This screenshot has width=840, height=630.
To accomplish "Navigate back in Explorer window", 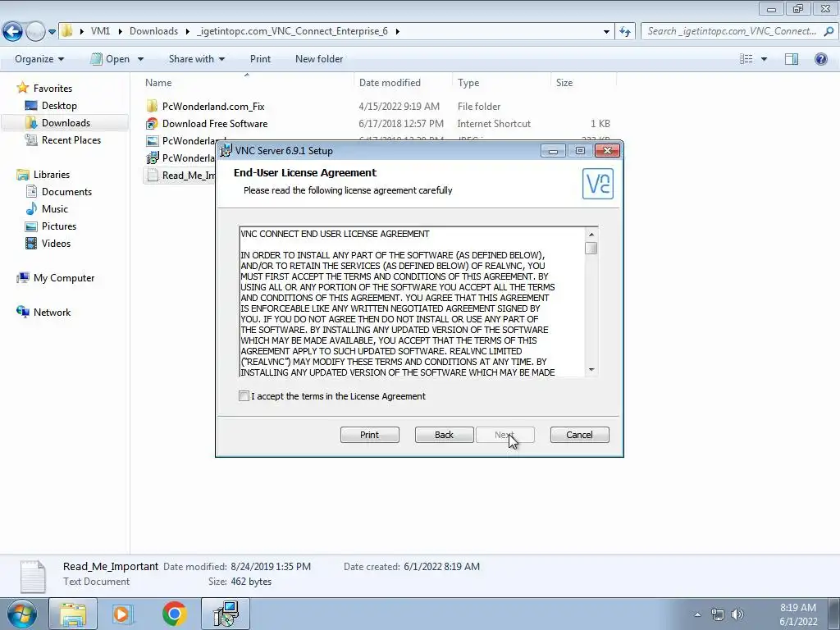I will pos(13,31).
